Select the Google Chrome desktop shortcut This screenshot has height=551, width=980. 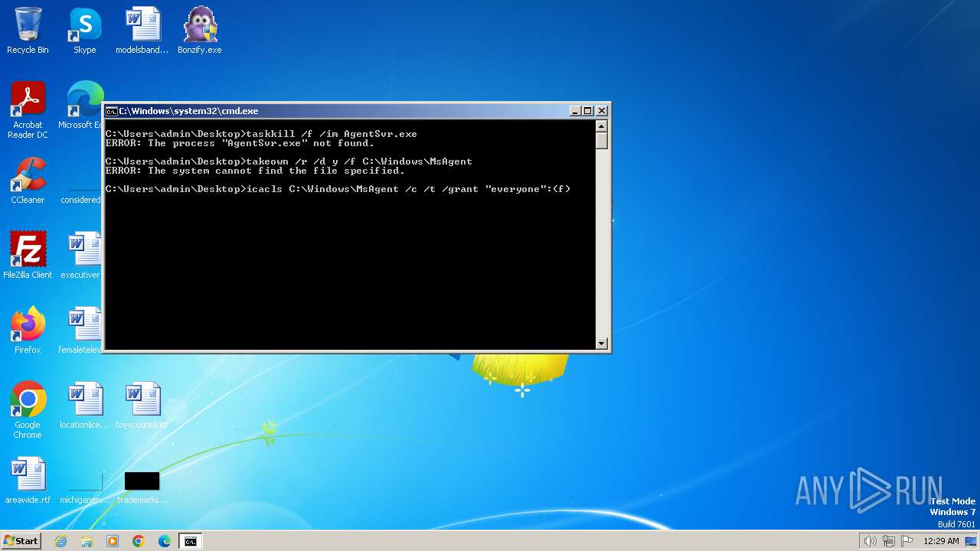click(x=28, y=410)
